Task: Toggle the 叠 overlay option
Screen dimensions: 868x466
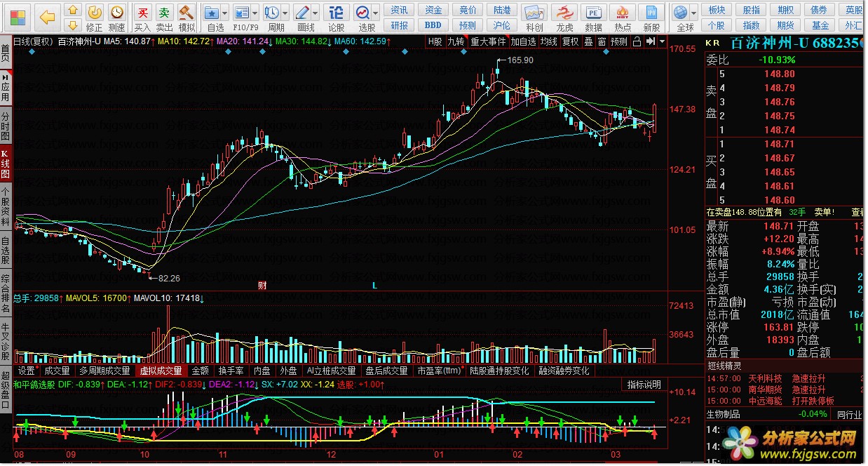Action: coord(589,41)
